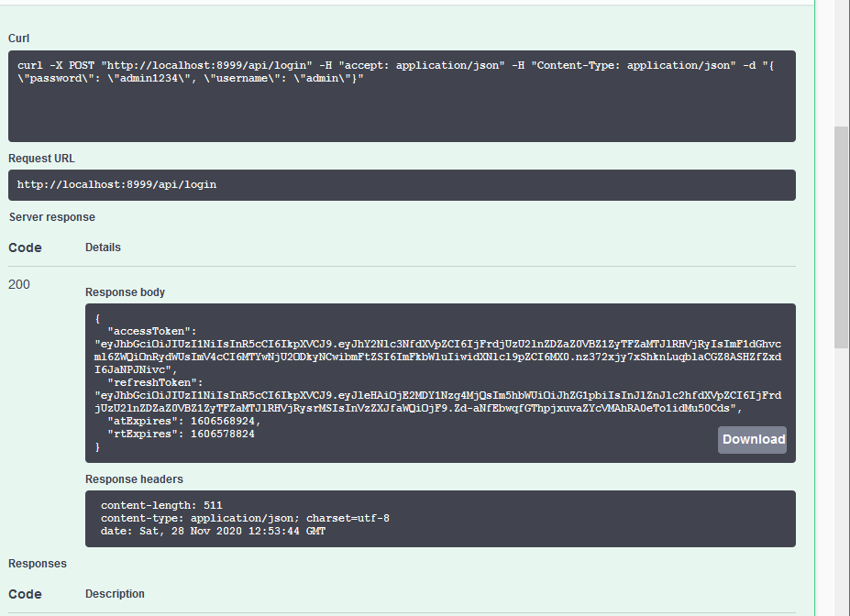Click the Request URL localhost:8999/api/login text

click(116, 185)
